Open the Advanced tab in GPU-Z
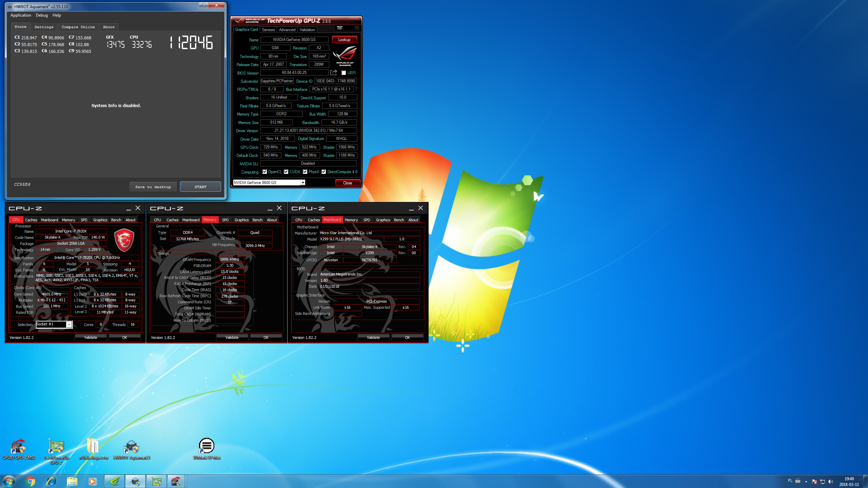868x488 pixels. point(287,30)
